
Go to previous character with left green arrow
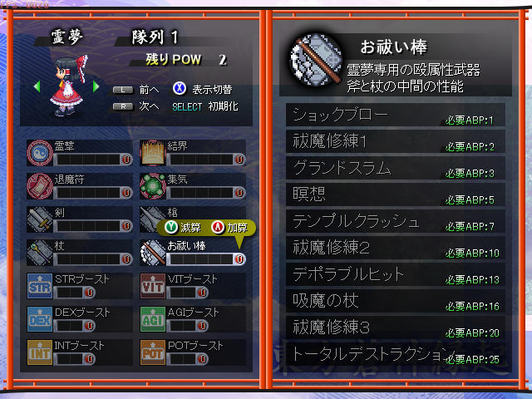point(37,86)
